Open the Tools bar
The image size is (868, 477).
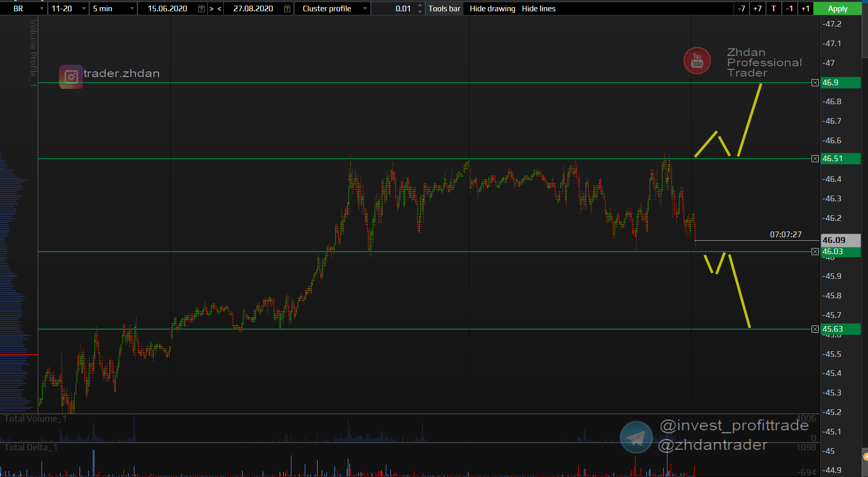(x=444, y=9)
